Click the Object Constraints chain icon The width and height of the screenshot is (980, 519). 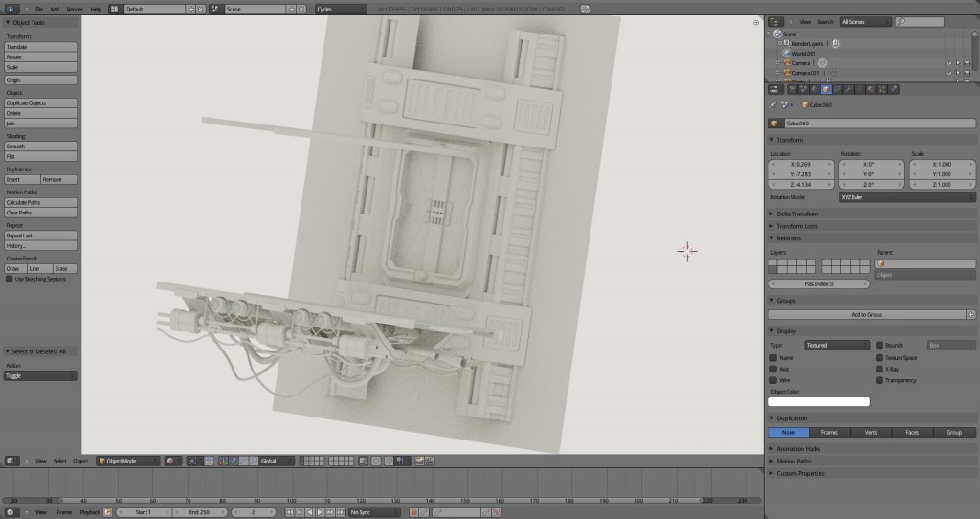[836, 89]
